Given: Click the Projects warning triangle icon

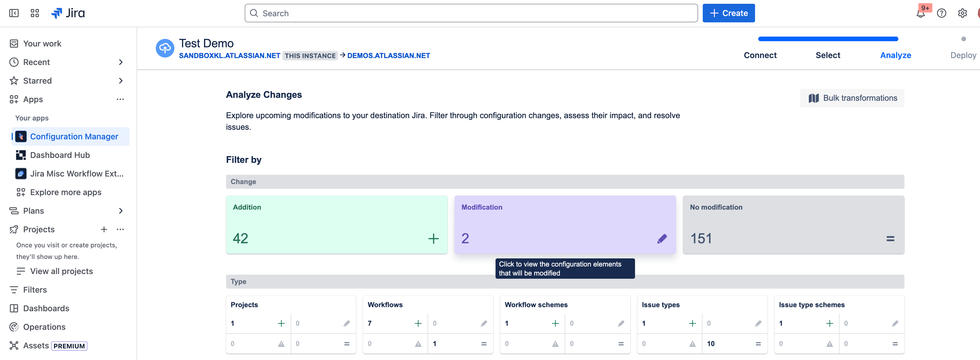Looking at the screenshot, I should [281, 344].
